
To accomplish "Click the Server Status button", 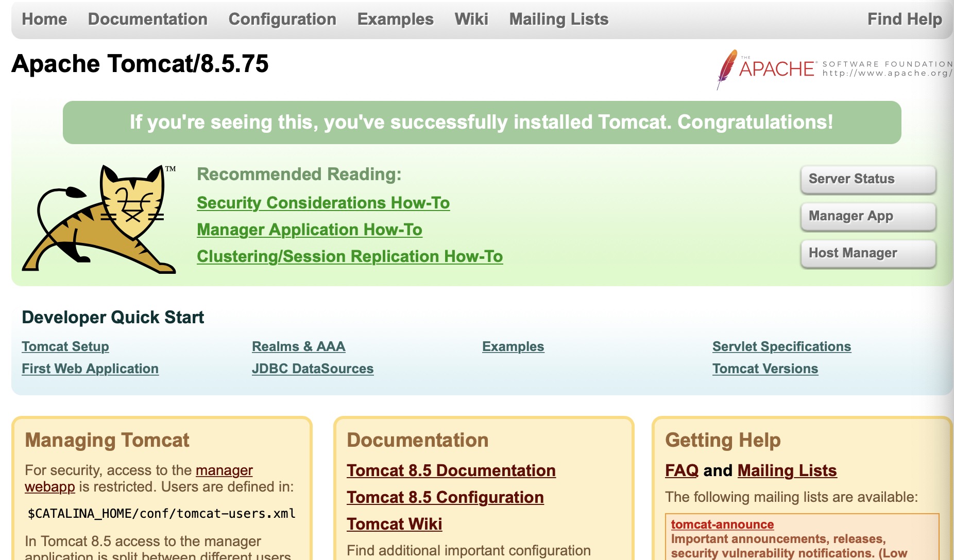I will [868, 179].
